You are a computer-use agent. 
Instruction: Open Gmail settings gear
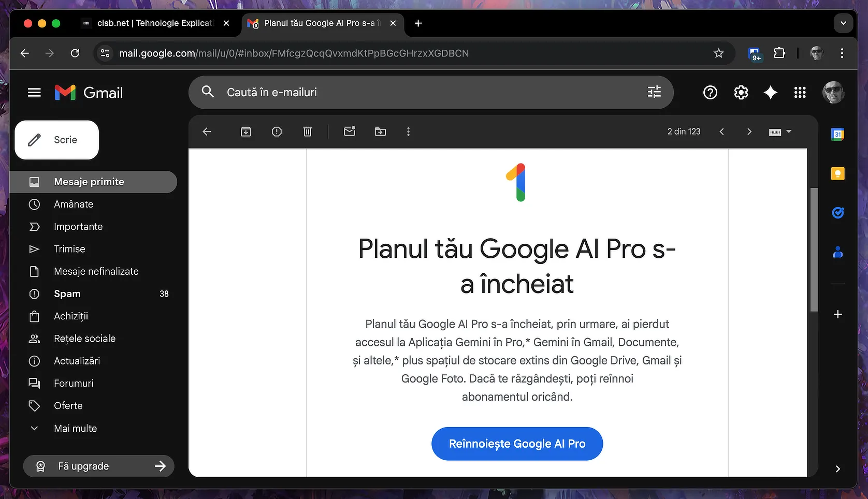[741, 93]
